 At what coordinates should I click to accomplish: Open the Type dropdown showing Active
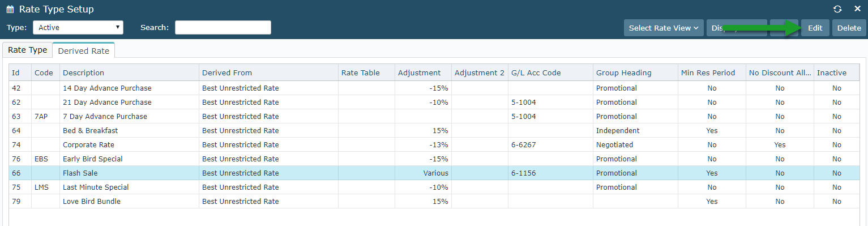78,27
